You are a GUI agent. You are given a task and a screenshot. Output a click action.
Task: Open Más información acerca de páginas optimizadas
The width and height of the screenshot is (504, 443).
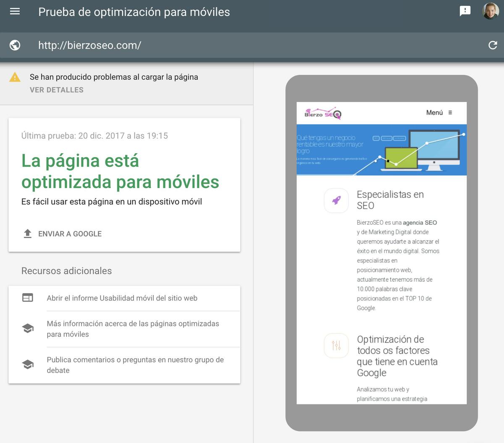tap(133, 329)
